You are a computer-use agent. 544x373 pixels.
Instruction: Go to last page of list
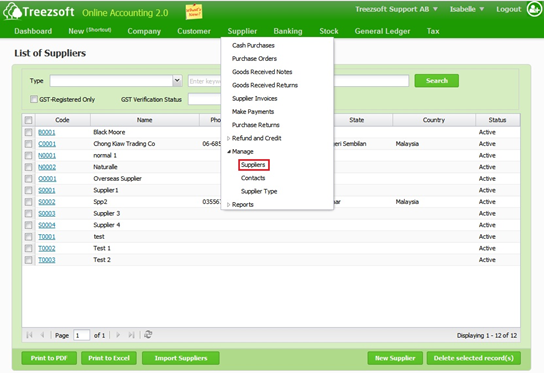pyautogui.click(x=131, y=335)
